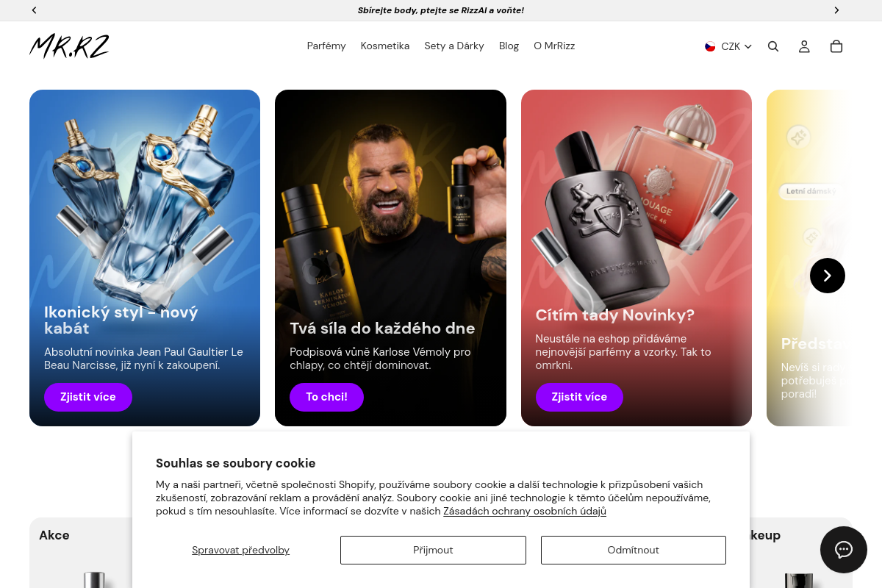Accept cookies with Přijmout button
This screenshot has width=882, height=588.
click(433, 550)
